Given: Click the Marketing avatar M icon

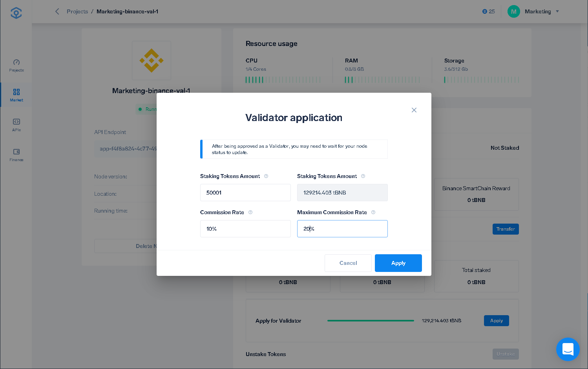Looking at the screenshot, I should point(514,11).
